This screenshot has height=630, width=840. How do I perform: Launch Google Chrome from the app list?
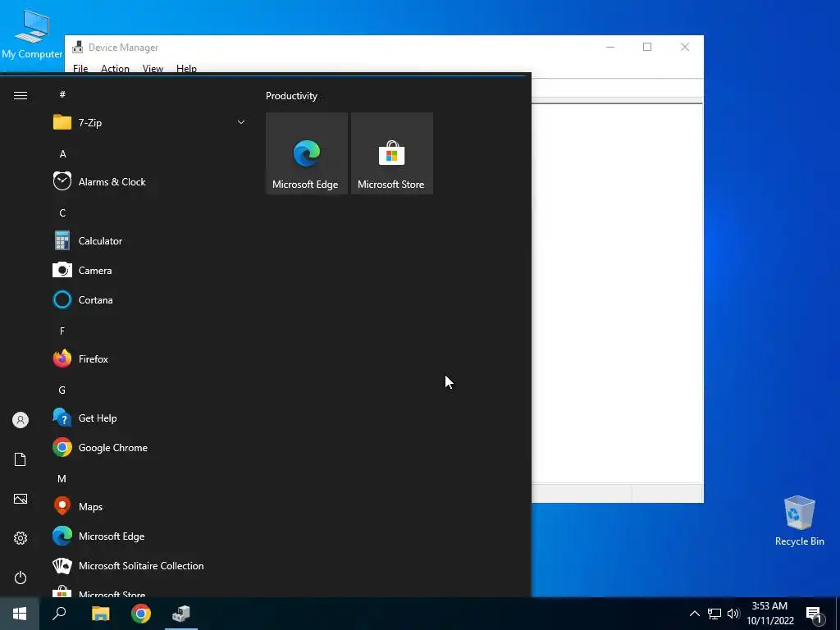(x=148, y=447)
